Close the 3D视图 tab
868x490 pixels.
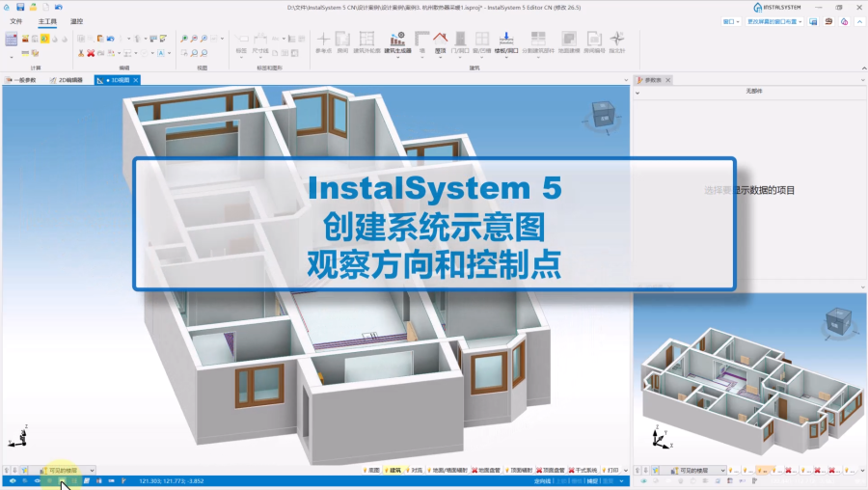(136, 80)
